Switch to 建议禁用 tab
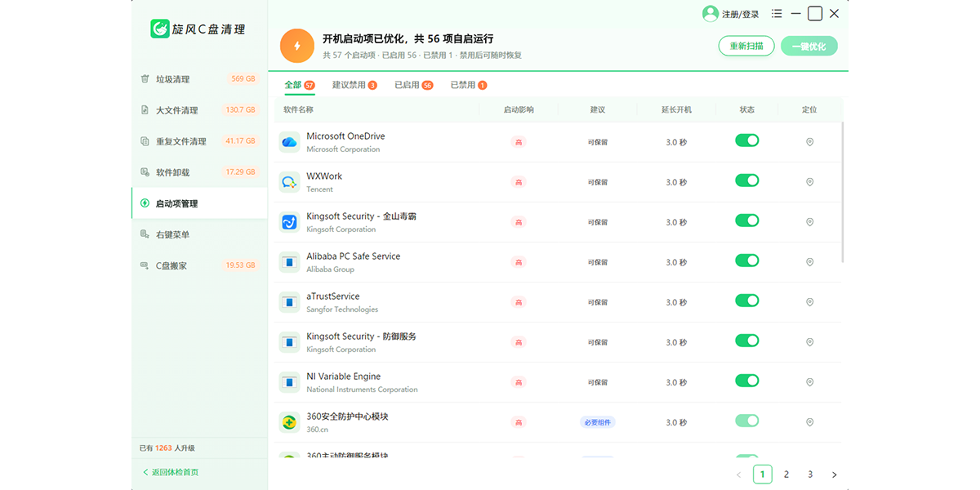The height and width of the screenshot is (490, 980). coord(354,85)
